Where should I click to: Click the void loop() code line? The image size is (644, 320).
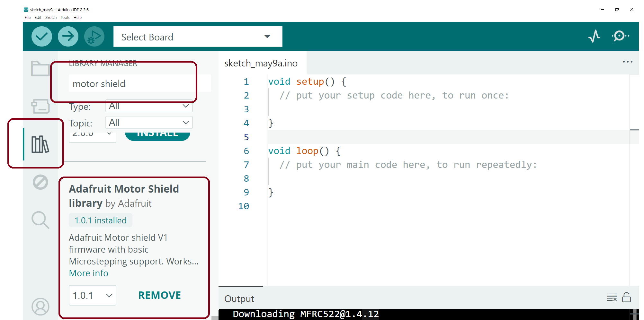click(304, 151)
